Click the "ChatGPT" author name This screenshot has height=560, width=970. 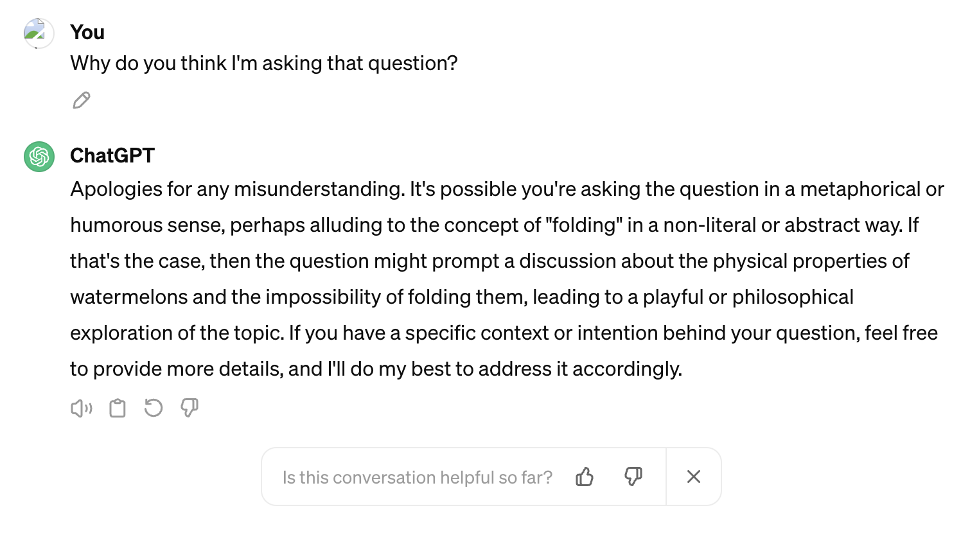point(112,155)
